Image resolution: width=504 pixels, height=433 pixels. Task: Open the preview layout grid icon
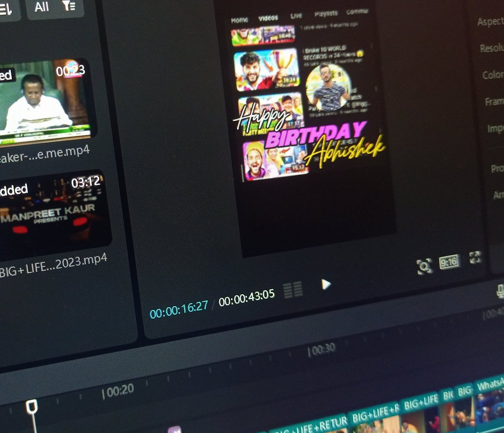[293, 290]
